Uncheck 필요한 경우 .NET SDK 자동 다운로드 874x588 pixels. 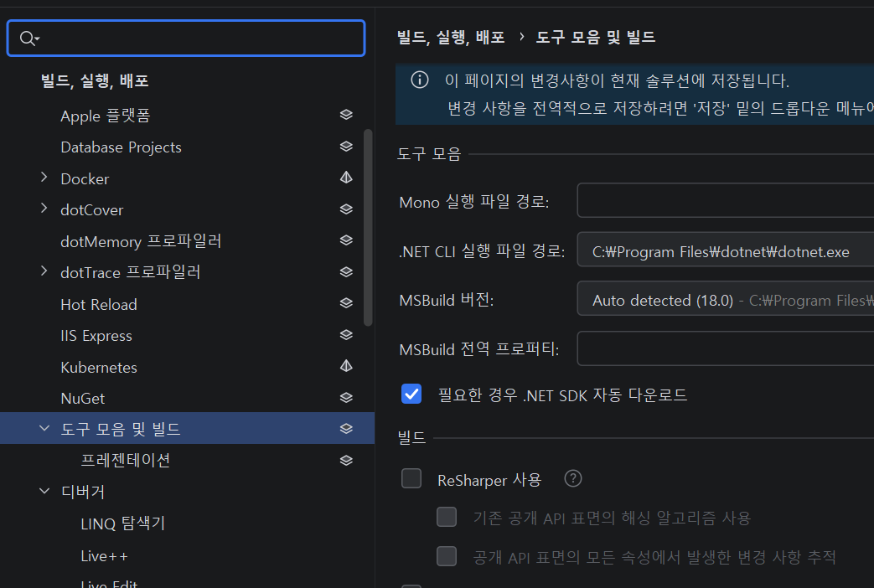pyautogui.click(x=411, y=394)
